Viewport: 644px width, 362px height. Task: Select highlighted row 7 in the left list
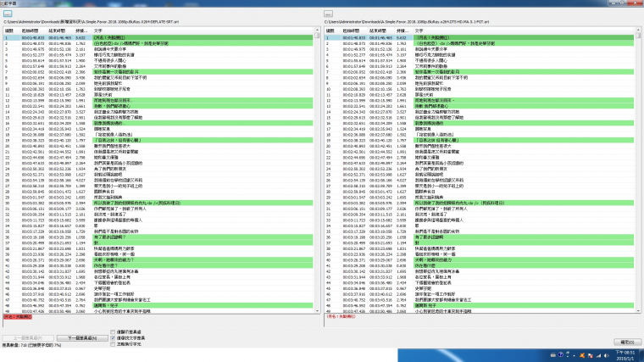[x=158, y=72]
